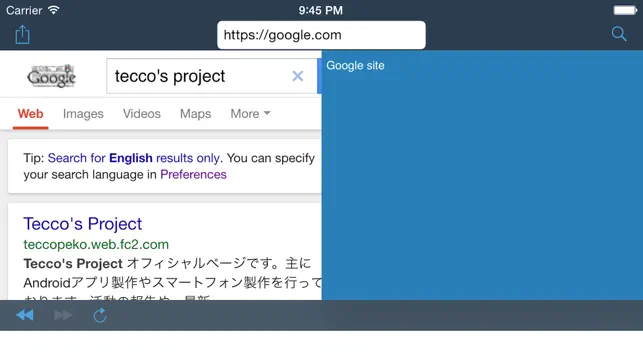Focus the URL address field

pos(321,35)
